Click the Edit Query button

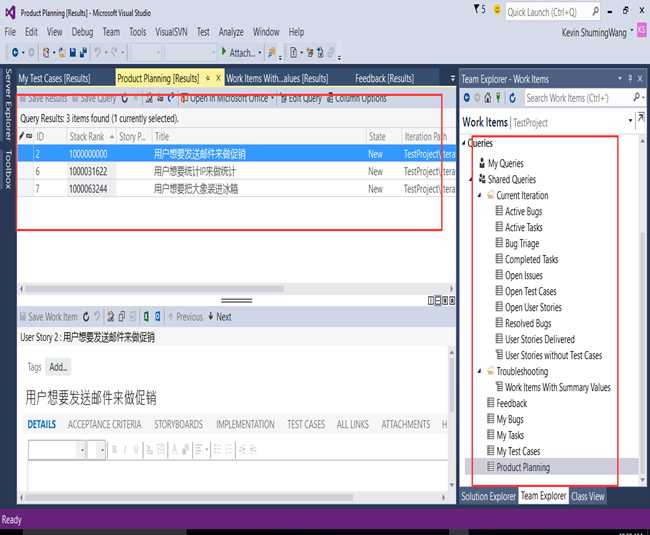pyautogui.click(x=301, y=99)
